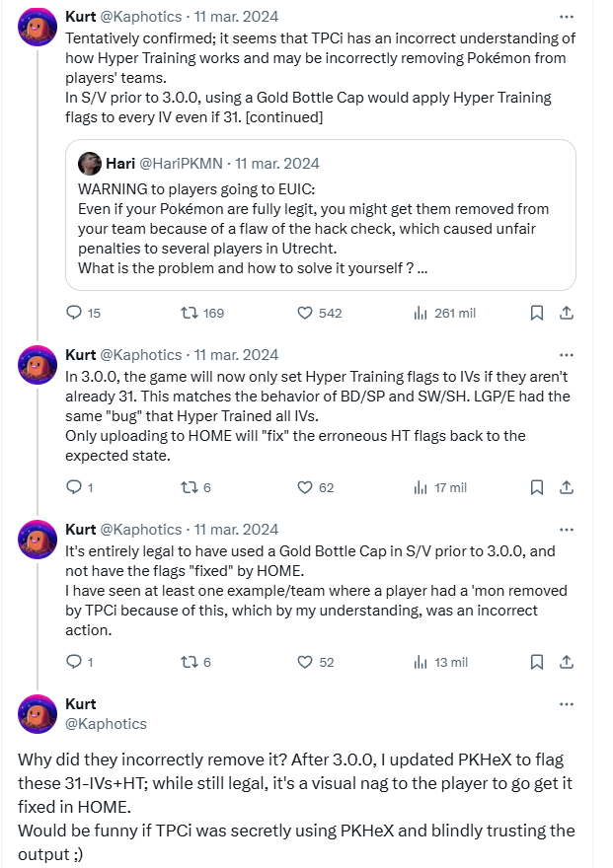
Task: Open more options on first tweet
Action: click(567, 17)
